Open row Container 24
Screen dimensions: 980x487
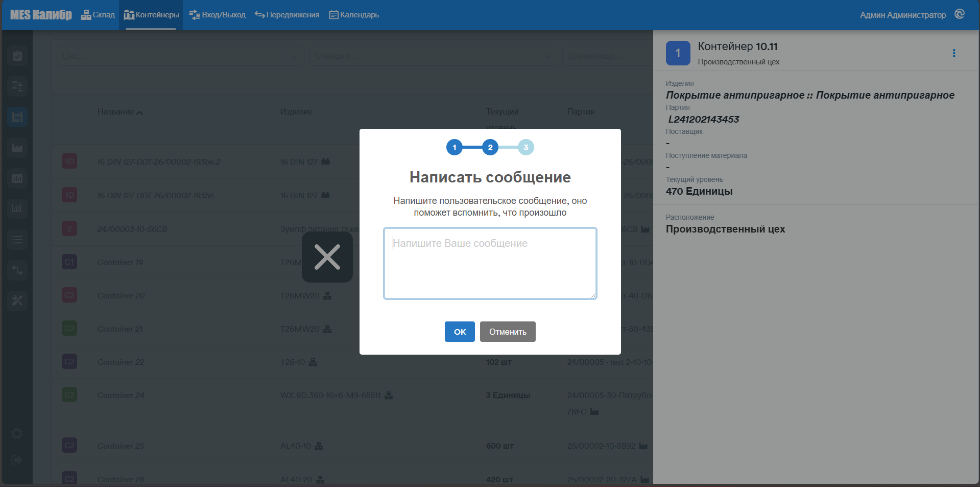352,403
